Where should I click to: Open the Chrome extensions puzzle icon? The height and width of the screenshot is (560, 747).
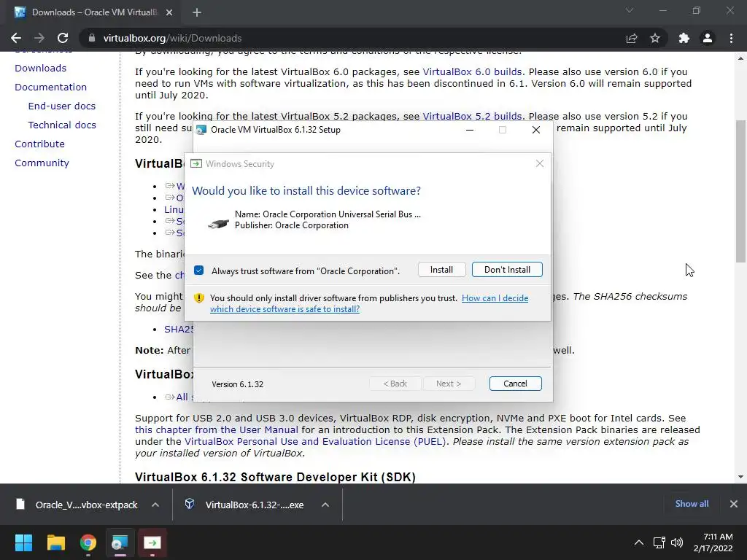coord(684,38)
